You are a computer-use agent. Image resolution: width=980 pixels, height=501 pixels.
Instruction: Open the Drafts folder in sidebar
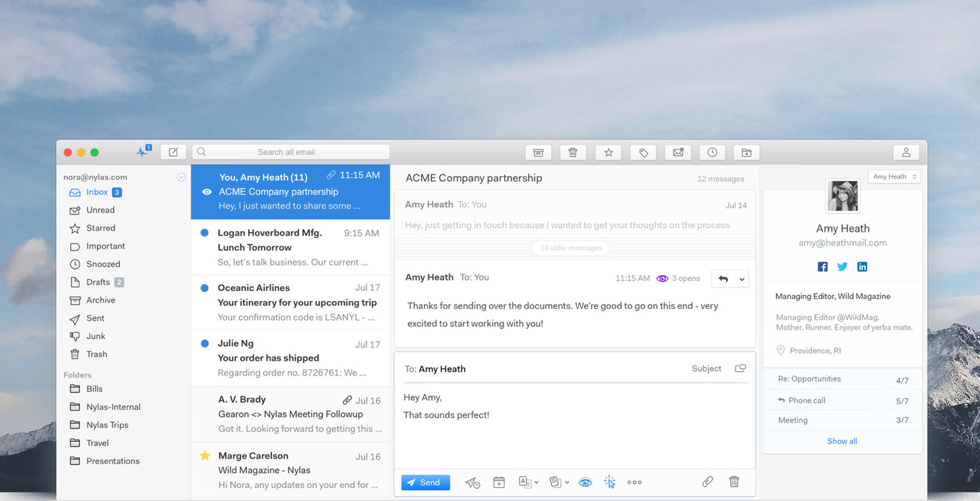98,282
